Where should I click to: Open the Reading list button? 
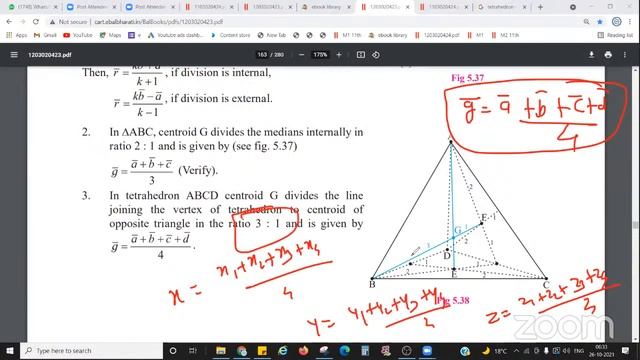coord(615,36)
